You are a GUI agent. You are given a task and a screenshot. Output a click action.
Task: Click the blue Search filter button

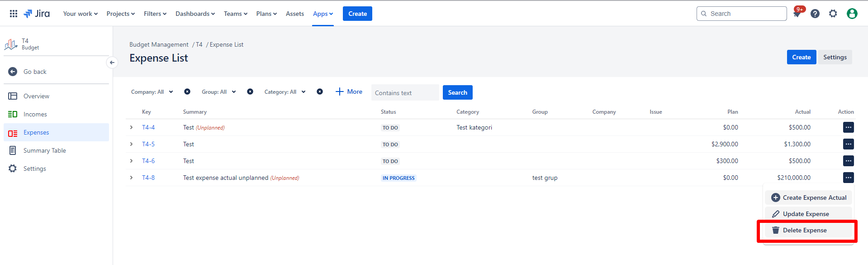tap(457, 92)
